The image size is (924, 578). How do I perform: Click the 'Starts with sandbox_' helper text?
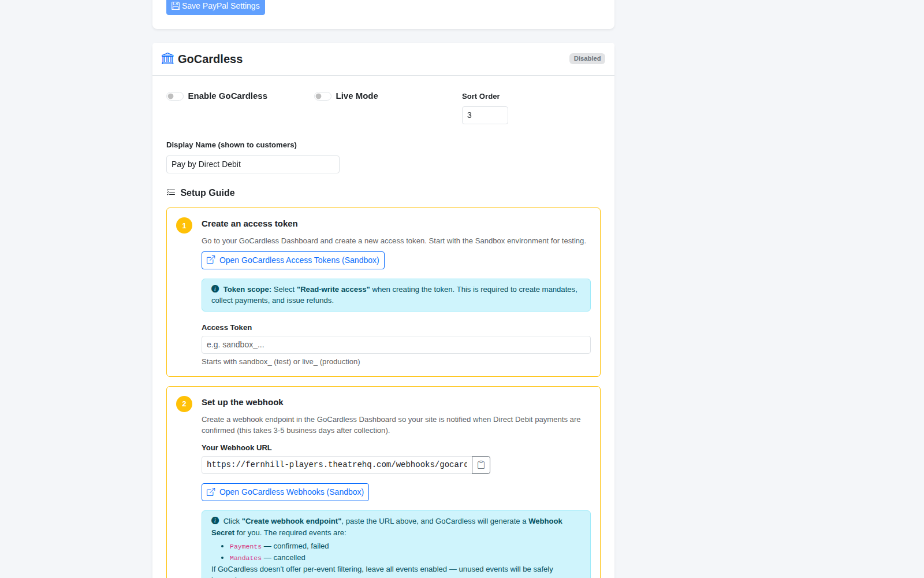(281, 362)
